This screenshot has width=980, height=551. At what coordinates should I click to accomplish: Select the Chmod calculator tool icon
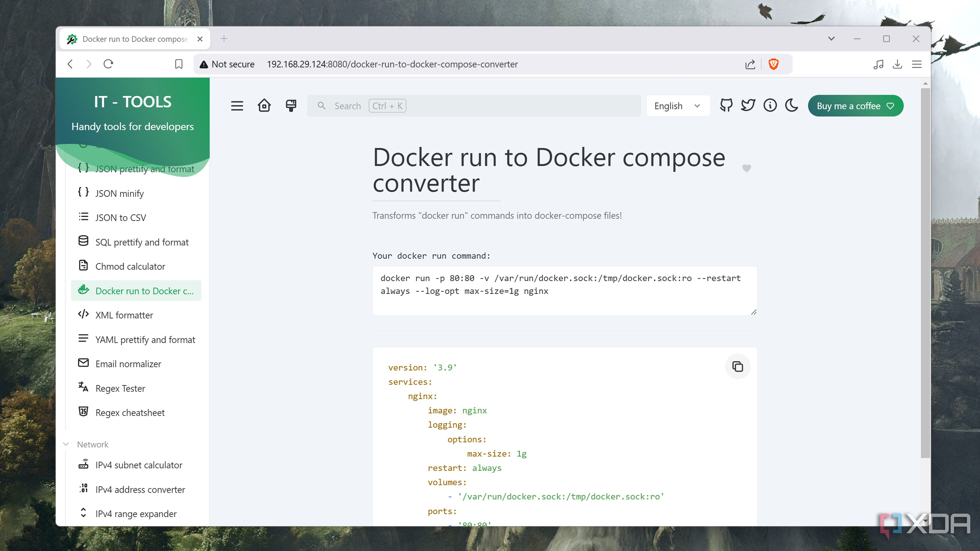(83, 266)
